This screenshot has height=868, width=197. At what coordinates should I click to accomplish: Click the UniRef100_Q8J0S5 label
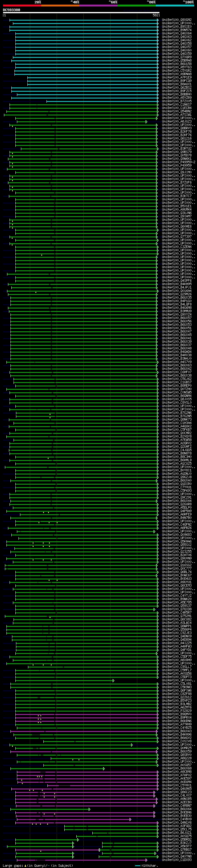tap(177, 399)
